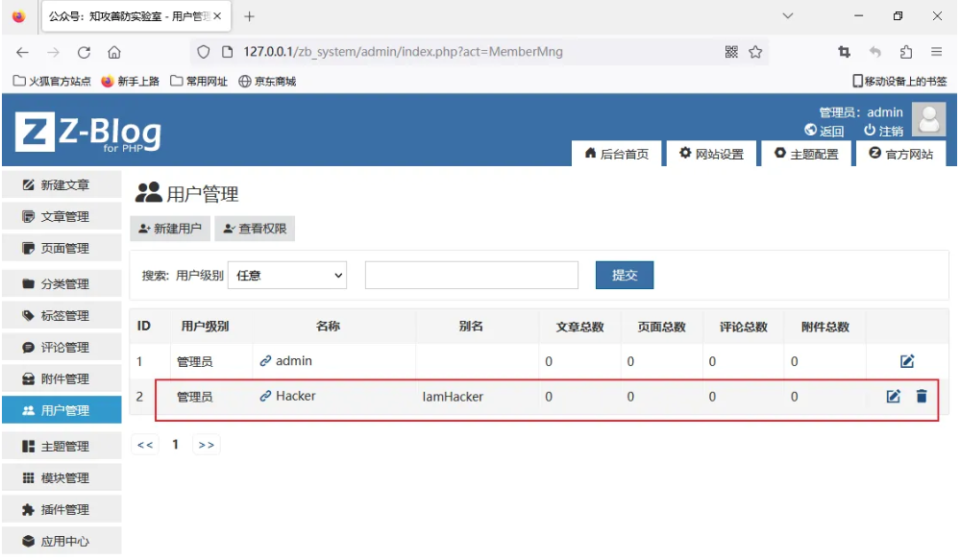The height and width of the screenshot is (560, 960).
Task: Click the admin avatar image
Action: (x=929, y=119)
